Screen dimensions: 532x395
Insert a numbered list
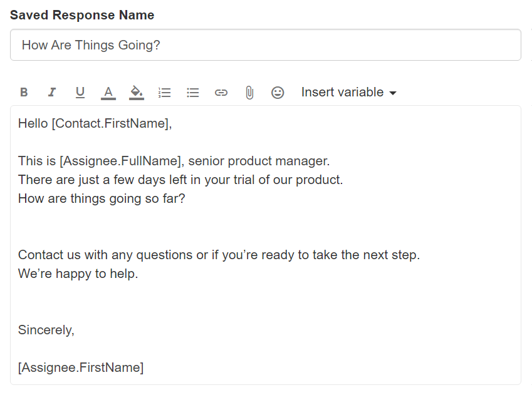click(x=165, y=93)
